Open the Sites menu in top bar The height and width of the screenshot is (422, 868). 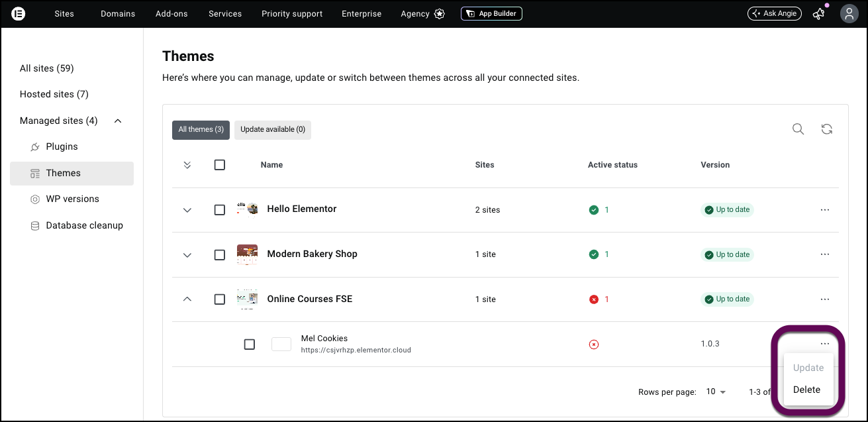[x=64, y=14]
